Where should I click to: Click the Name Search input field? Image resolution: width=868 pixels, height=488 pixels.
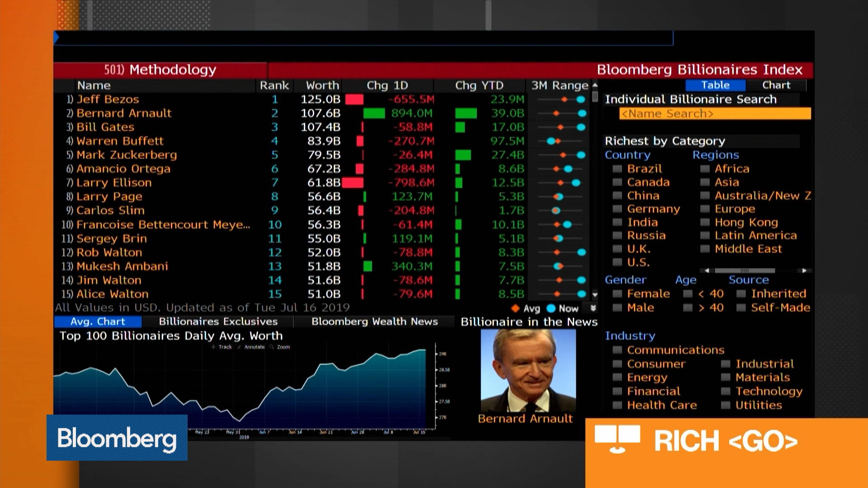(x=715, y=114)
